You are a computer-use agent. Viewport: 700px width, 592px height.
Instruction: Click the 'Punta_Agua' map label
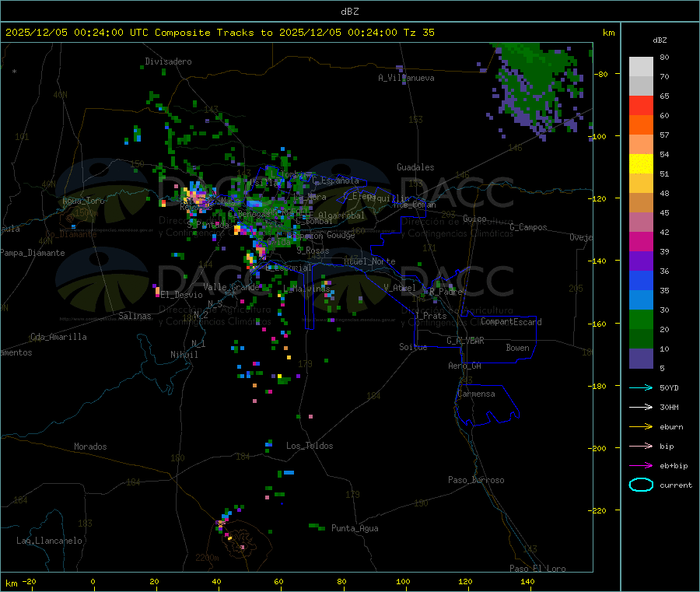click(355, 528)
